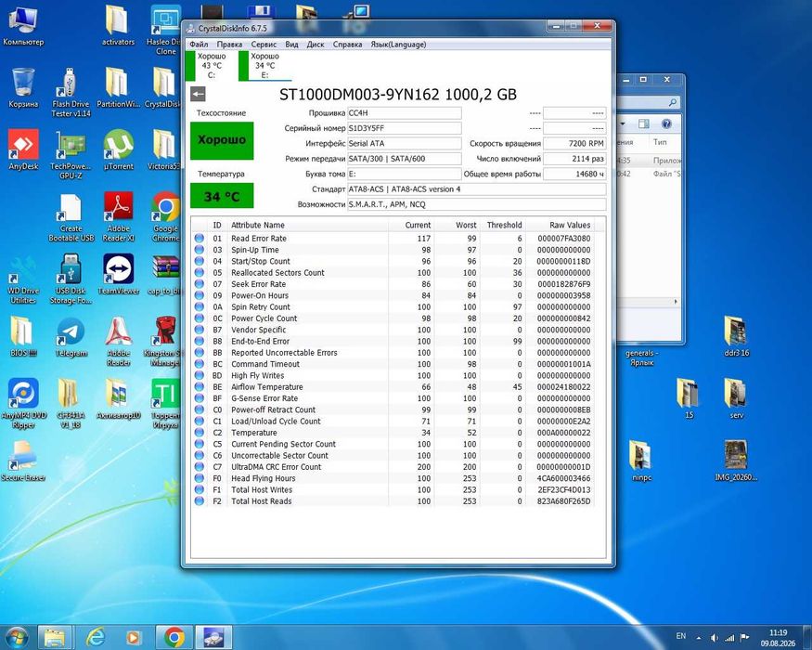
Task: Open Windows Media Player from the taskbar
Action: (135, 637)
